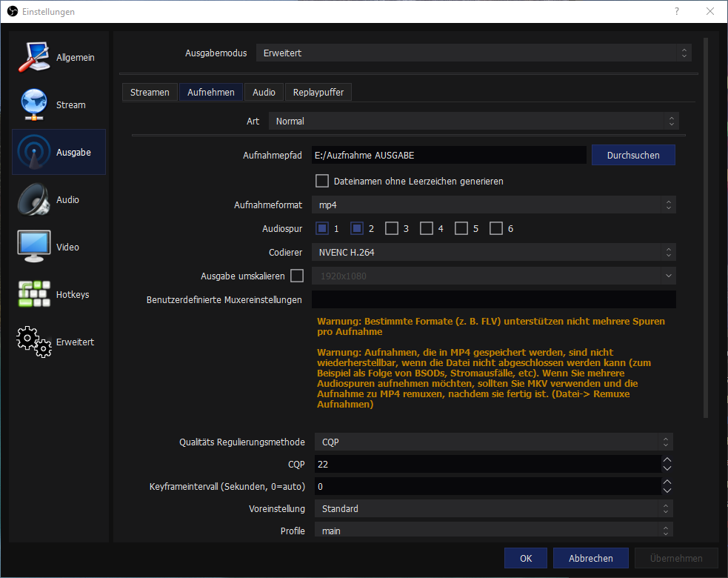728x578 pixels.
Task: Open the Hotkeys keyboard icon
Action: point(34,294)
